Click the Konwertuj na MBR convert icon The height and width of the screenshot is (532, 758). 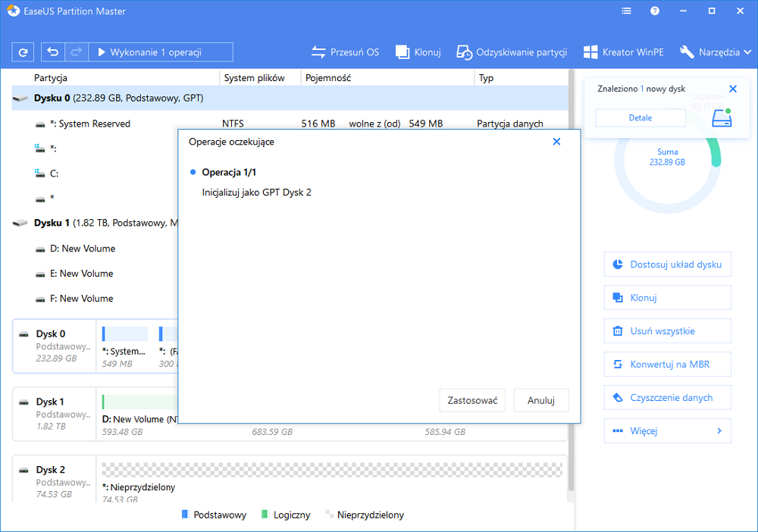(x=618, y=365)
